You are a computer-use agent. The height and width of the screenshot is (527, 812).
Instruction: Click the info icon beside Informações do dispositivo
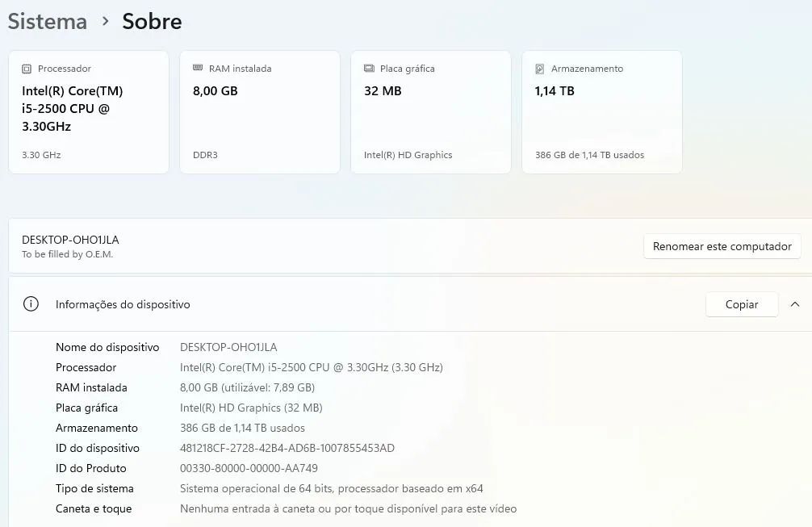(31, 304)
